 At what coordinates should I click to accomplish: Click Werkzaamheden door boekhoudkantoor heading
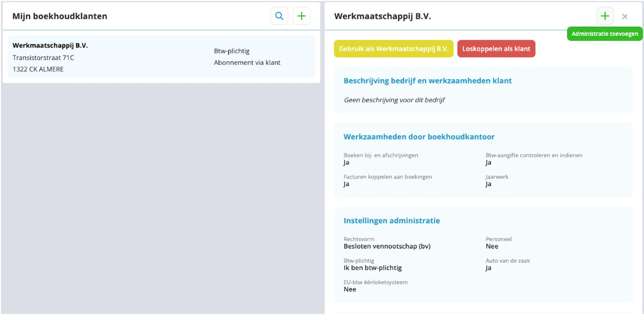tap(419, 137)
